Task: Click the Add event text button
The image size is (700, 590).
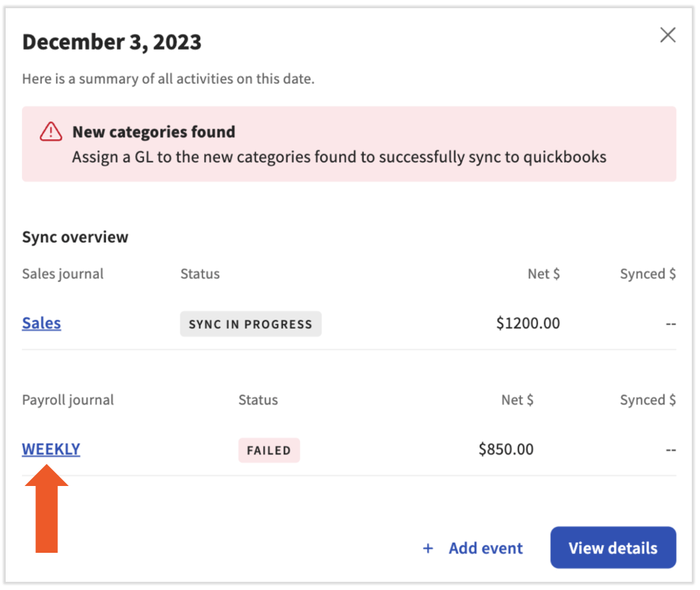Action: tap(486, 548)
